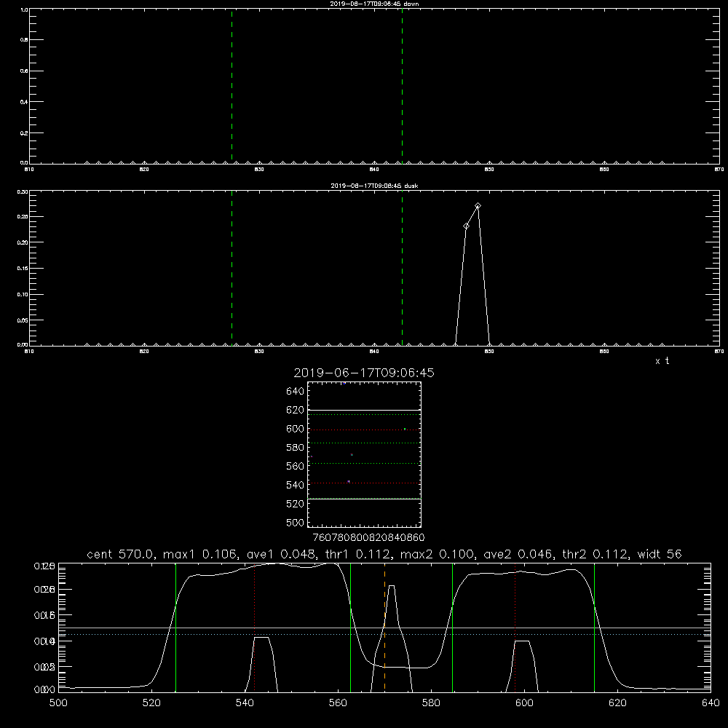Screen dimensions: 728x728
Task: Click the dawn plot title text
Action: [374, 4]
